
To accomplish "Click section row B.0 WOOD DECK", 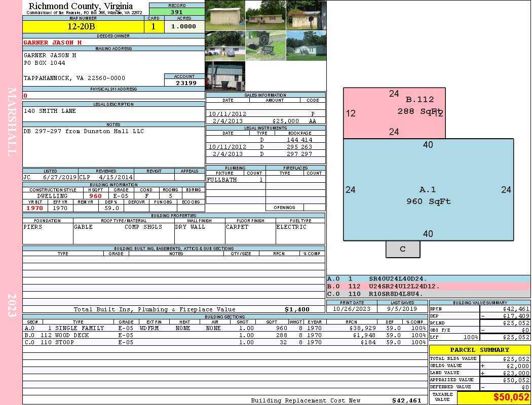I will (225, 335).
